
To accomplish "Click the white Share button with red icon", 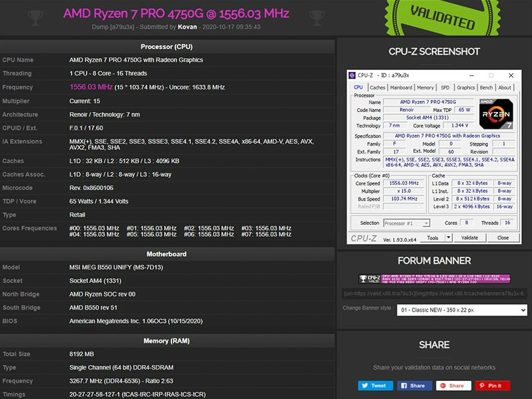I will (x=453, y=386).
